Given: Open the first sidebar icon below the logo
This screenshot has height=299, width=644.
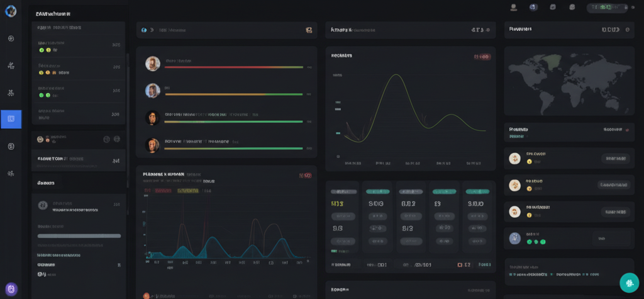Looking at the screenshot, I should tap(11, 38).
